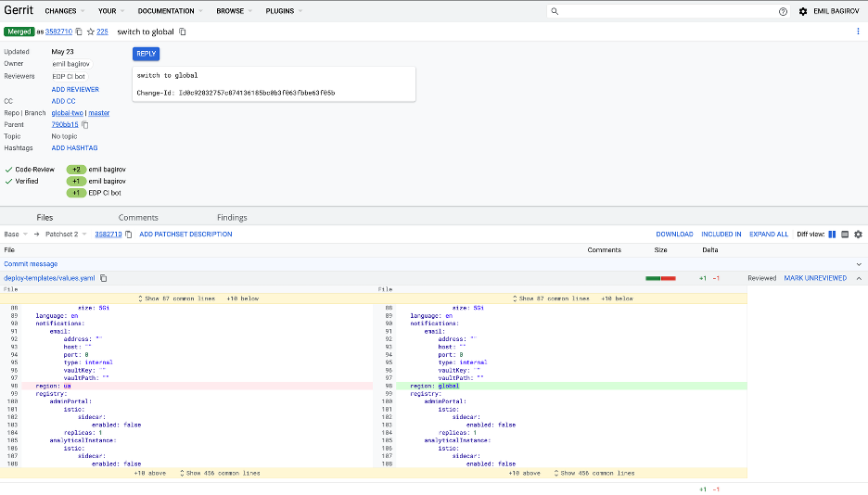Click Verified +1 vote by EDP CI bot

(76, 193)
